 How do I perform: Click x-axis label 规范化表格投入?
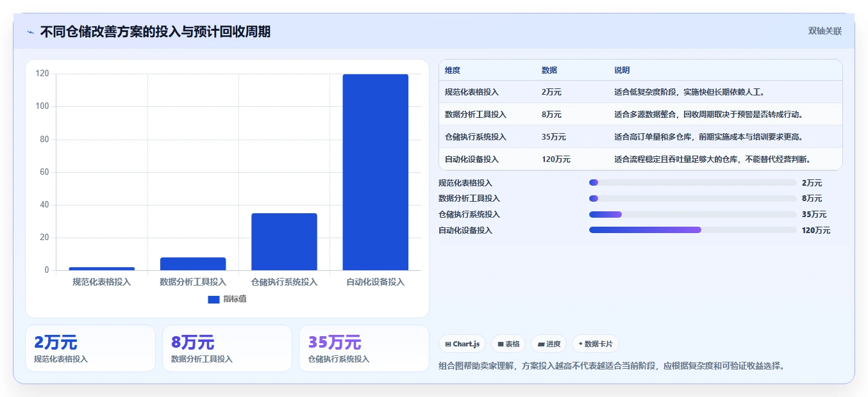[102, 282]
